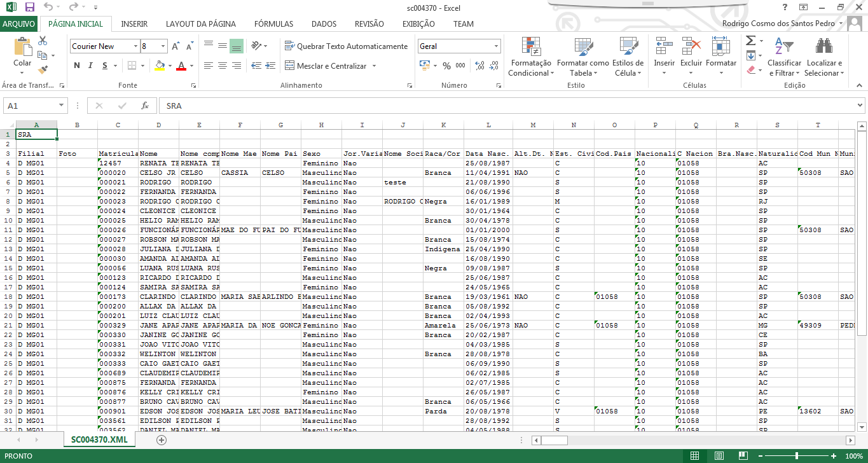
Task: Click the AutoSum sigma icon
Action: [750, 41]
